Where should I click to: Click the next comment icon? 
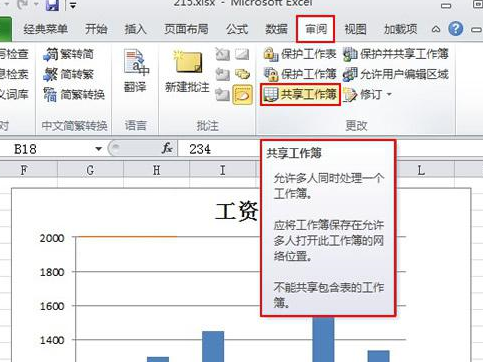click(223, 95)
